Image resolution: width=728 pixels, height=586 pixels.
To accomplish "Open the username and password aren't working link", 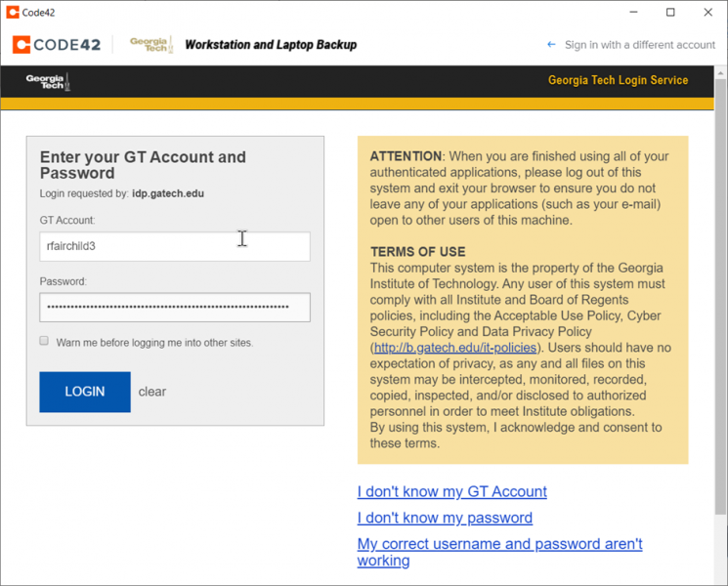I will pyautogui.click(x=499, y=544).
